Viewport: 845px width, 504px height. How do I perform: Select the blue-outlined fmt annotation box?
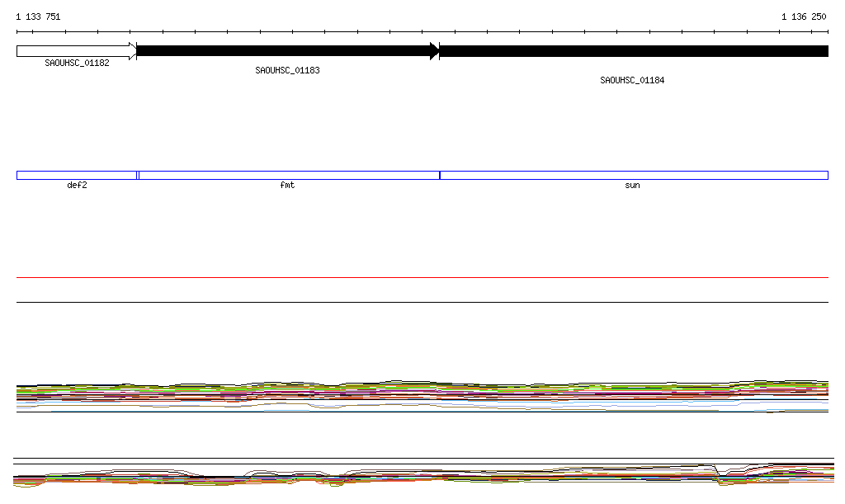288,175
